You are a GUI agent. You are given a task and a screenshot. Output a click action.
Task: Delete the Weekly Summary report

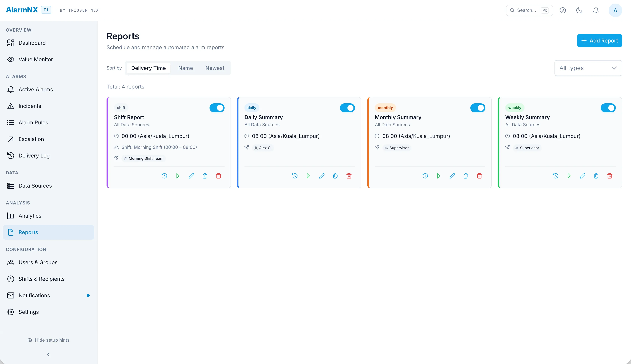tap(610, 176)
